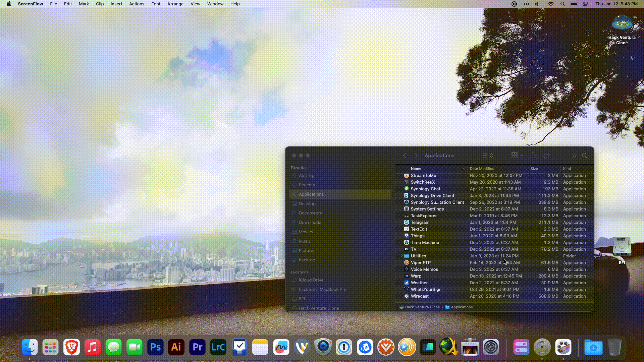Launch FaceTime from the Dock
The width and height of the screenshot is (644, 362).
pyautogui.click(x=135, y=347)
